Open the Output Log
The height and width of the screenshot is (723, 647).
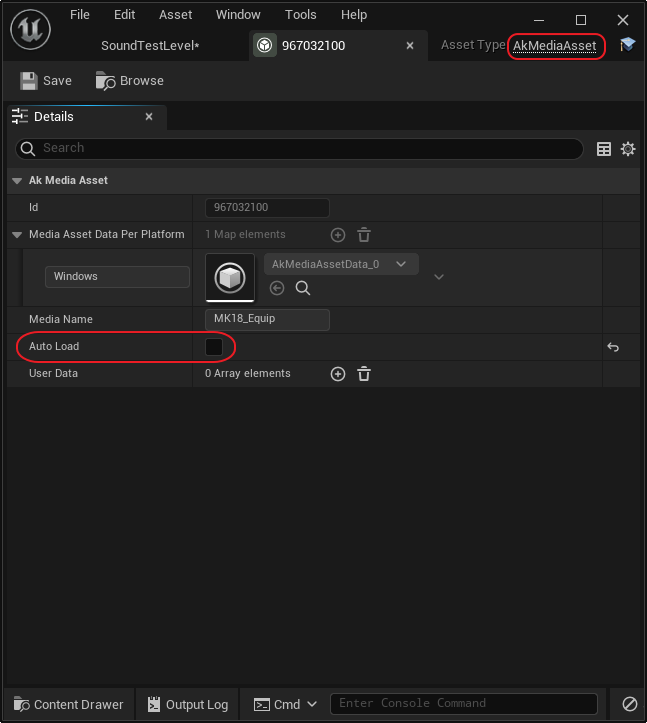(x=188, y=705)
